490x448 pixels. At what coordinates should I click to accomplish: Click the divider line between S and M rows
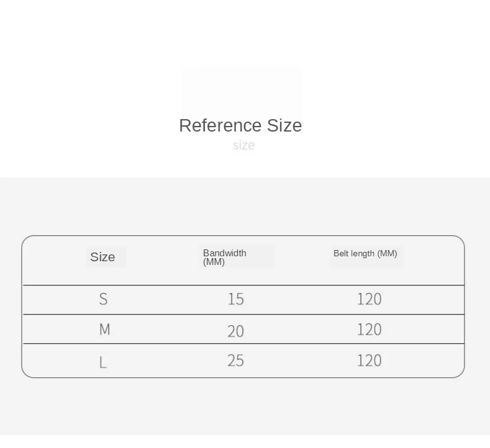pyautogui.click(x=243, y=315)
